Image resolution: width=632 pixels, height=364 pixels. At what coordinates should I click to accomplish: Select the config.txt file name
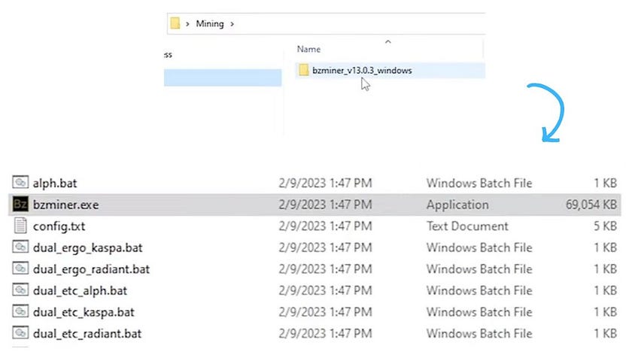tap(59, 226)
